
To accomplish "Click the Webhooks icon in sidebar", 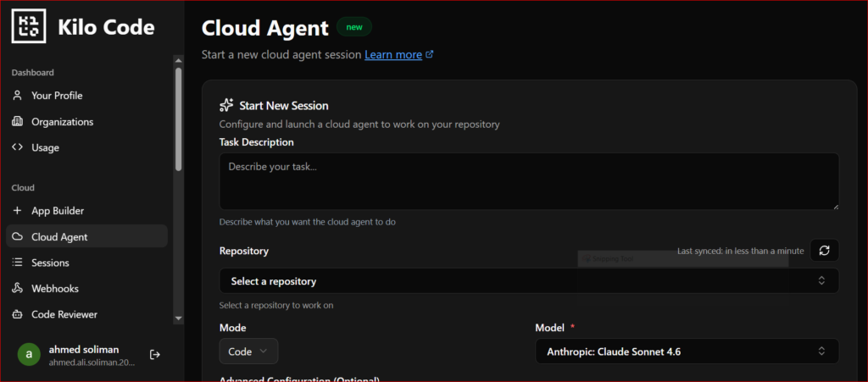I will click(x=17, y=289).
